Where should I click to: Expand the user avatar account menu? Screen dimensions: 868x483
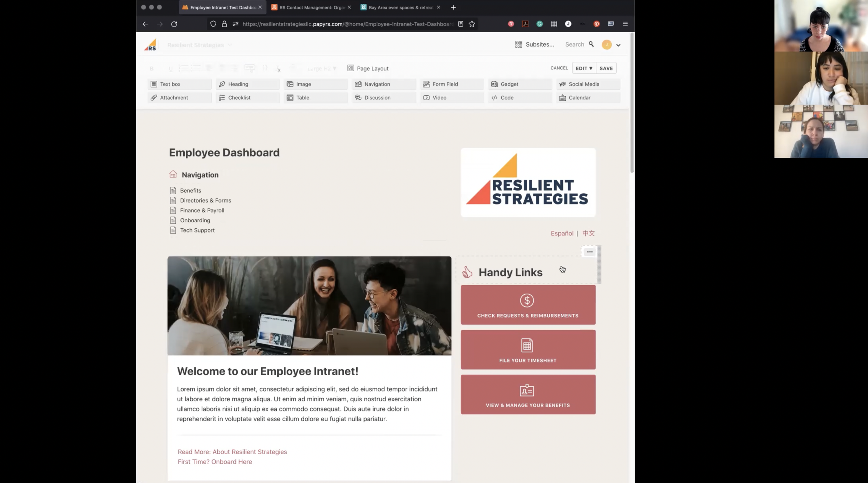pyautogui.click(x=618, y=45)
